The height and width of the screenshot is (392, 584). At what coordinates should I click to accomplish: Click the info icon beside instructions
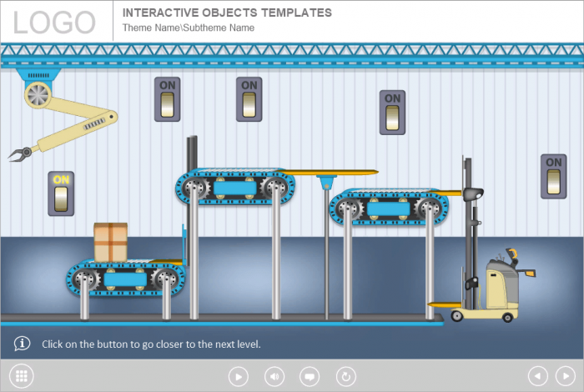[x=23, y=344]
